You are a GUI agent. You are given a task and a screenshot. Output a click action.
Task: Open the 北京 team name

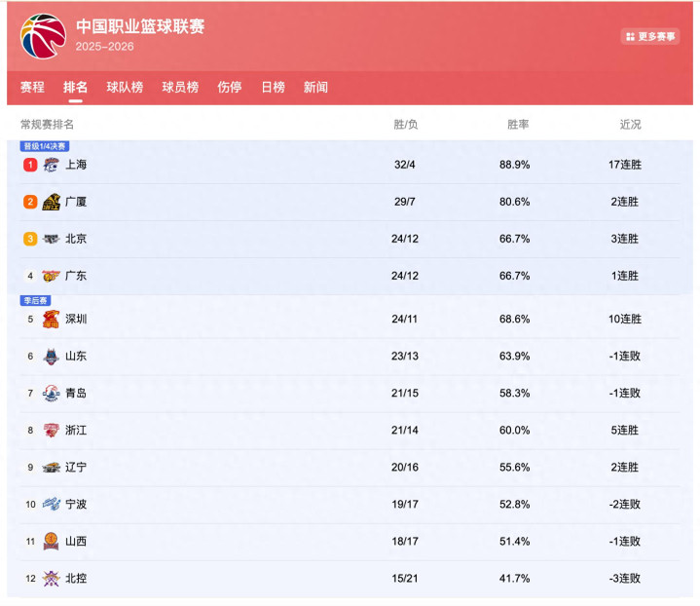coord(76,239)
